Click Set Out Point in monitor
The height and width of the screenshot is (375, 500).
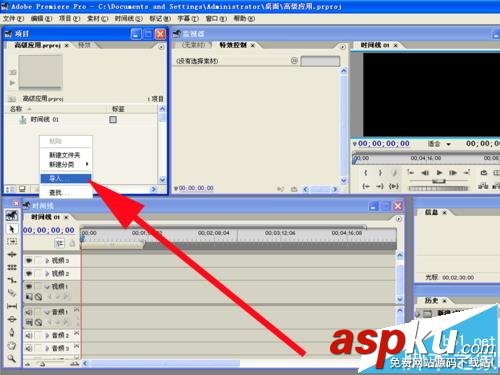click(380, 173)
